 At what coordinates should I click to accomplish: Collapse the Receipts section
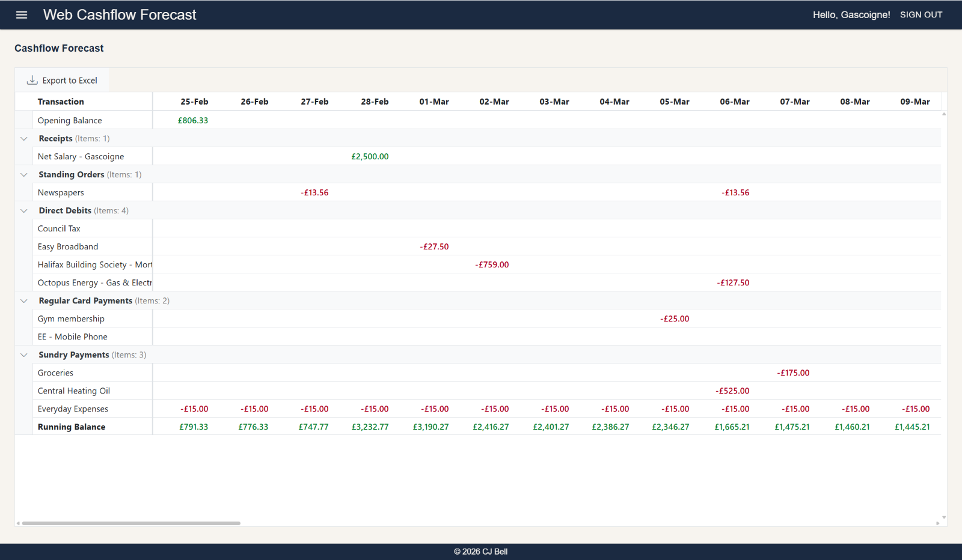[x=23, y=138]
